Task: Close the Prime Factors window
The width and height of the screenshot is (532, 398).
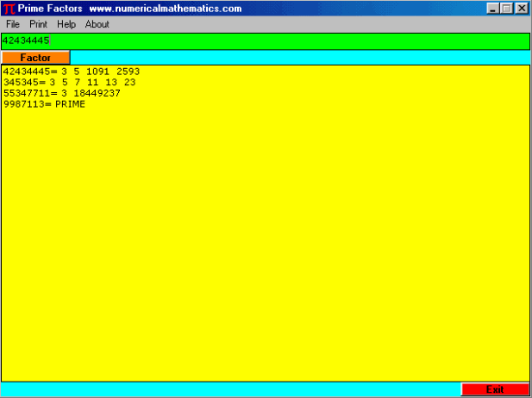Action: 521,9
